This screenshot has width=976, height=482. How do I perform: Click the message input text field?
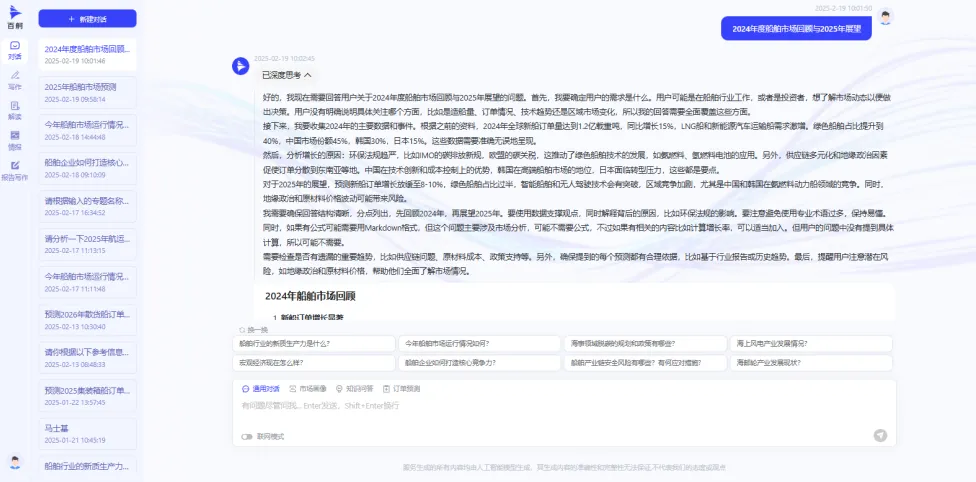click(560, 406)
